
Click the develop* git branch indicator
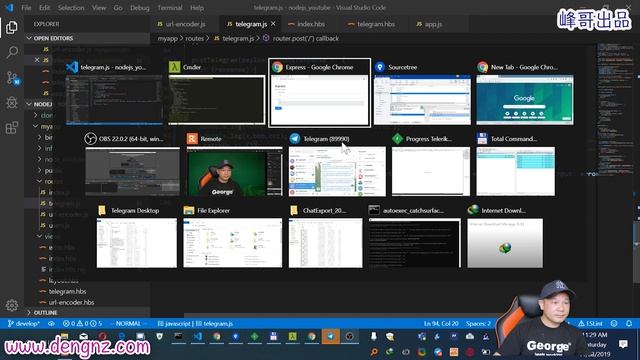coord(24,324)
